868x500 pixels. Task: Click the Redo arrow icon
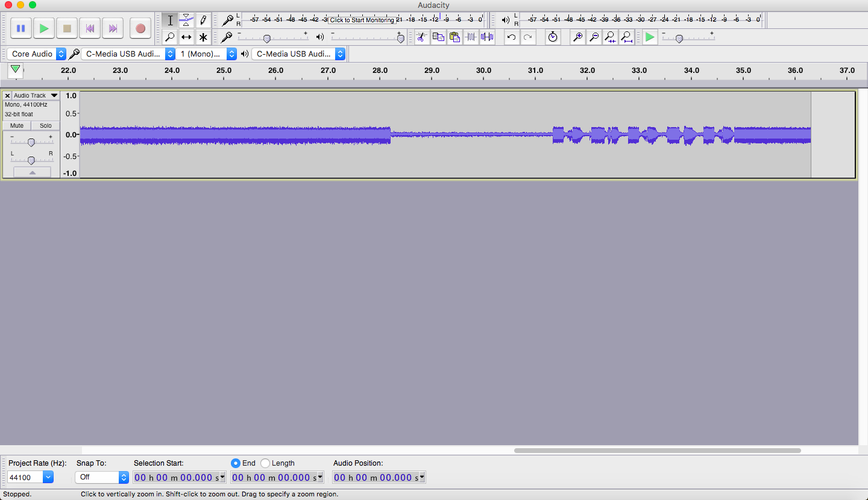click(x=527, y=37)
